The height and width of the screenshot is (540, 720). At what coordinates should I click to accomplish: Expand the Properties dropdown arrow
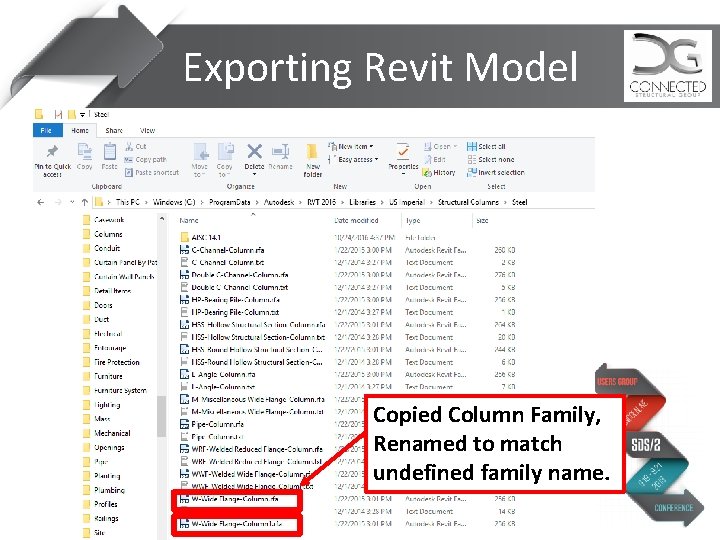(403, 174)
